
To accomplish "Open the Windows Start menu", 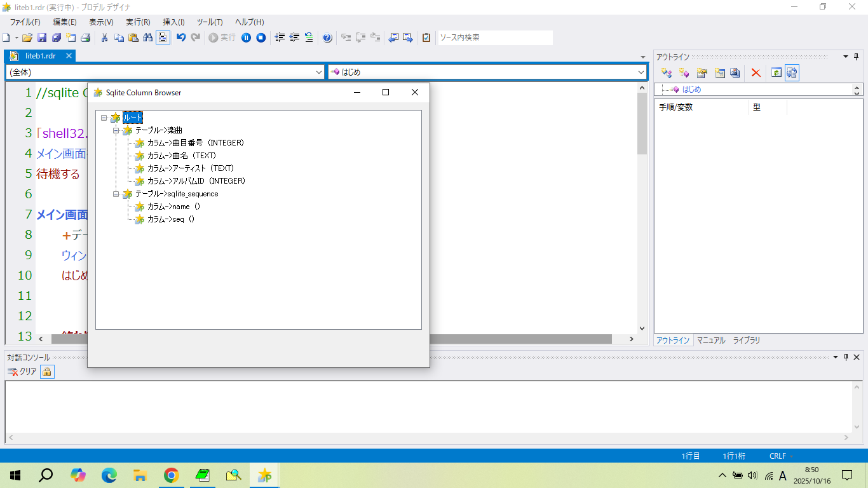I will point(15,475).
